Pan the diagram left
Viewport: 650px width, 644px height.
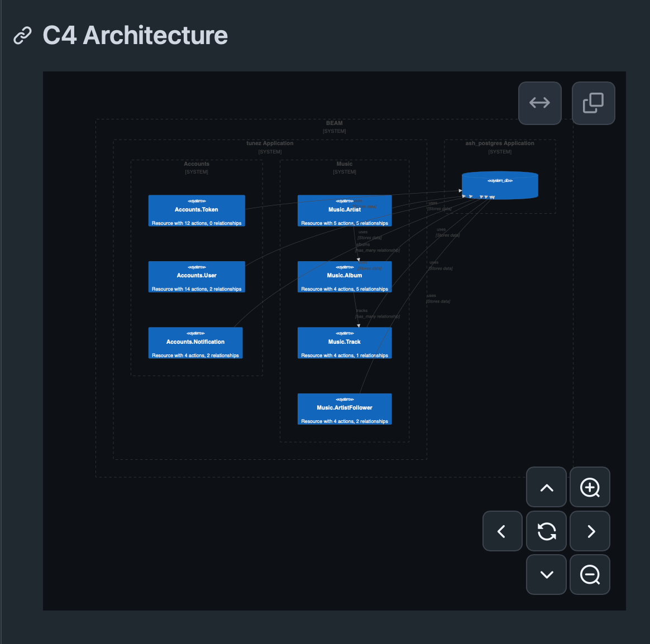502,531
